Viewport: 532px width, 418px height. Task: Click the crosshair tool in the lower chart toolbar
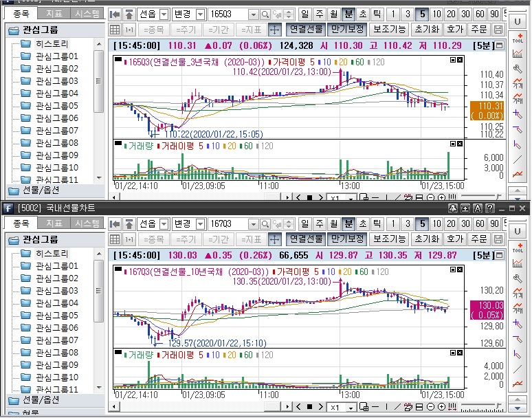tap(274, 239)
